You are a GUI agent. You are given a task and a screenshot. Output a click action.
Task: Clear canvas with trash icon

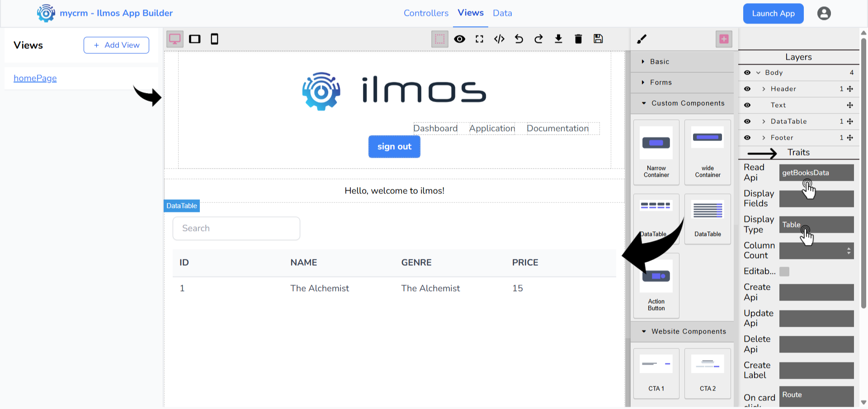tap(578, 39)
